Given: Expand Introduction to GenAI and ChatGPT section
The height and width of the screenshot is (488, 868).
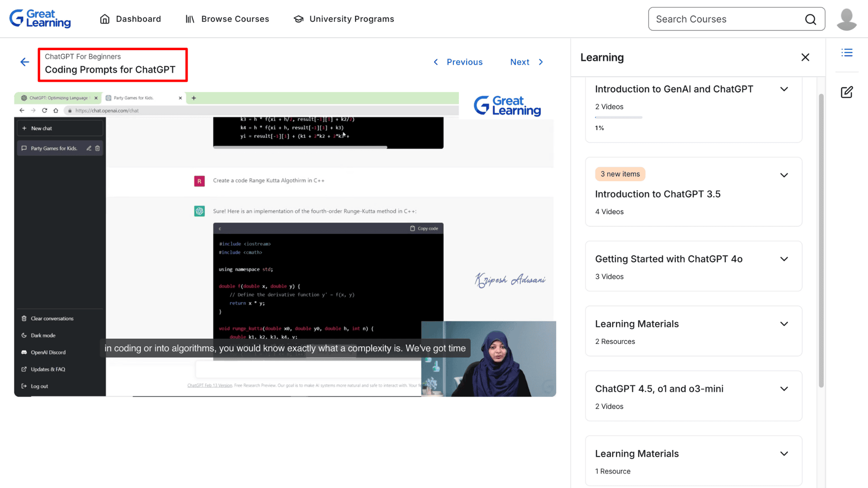Looking at the screenshot, I should click(784, 89).
